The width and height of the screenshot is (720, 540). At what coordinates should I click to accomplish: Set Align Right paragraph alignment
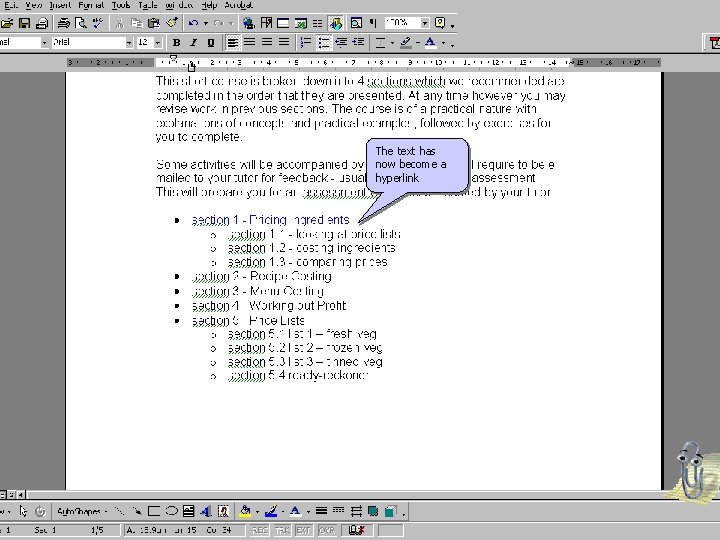click(x=267, y=43)
